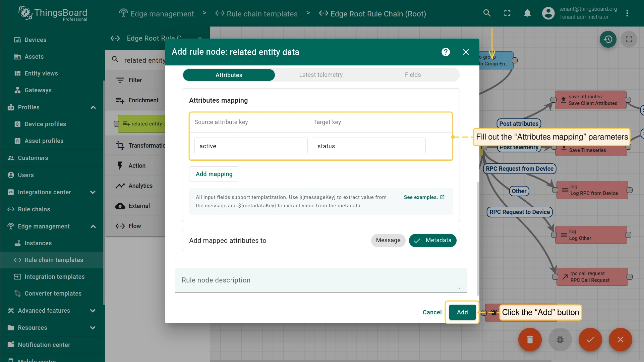Viewport: 644px width, 362px height.
Task: Click the help question mark icon in dialog
Action: coord(446,52)
